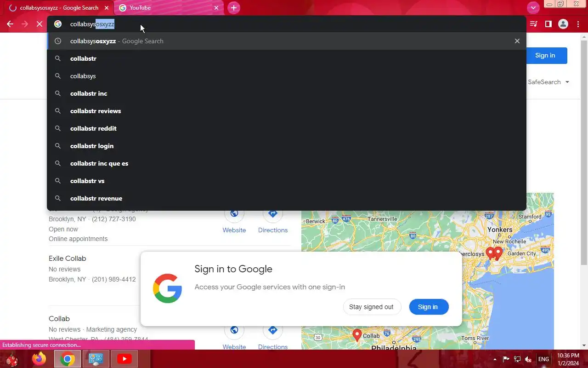Choose the 'collabstr vs' suggestion

click(287, 181)
